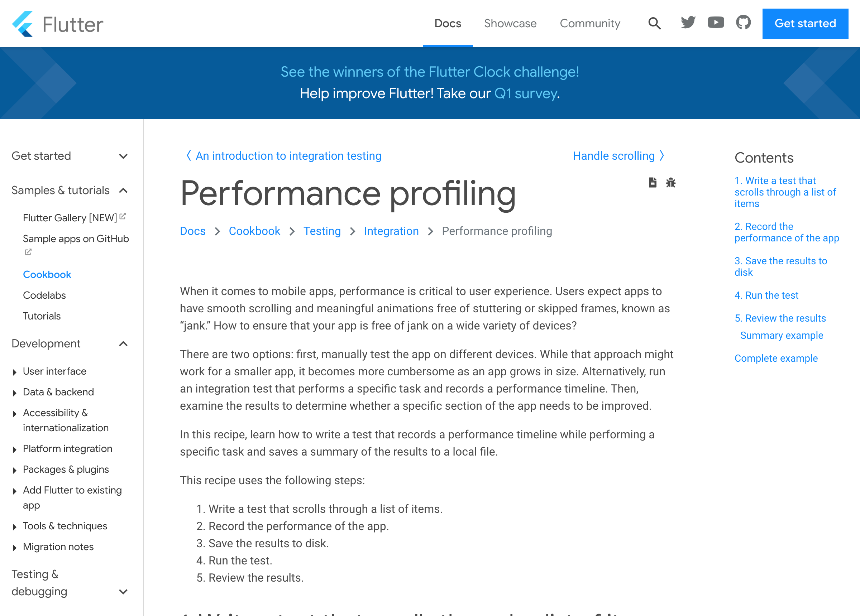
Task: Click external link icon beside Flutter Gallery
Action: click(x=123, y=216)
